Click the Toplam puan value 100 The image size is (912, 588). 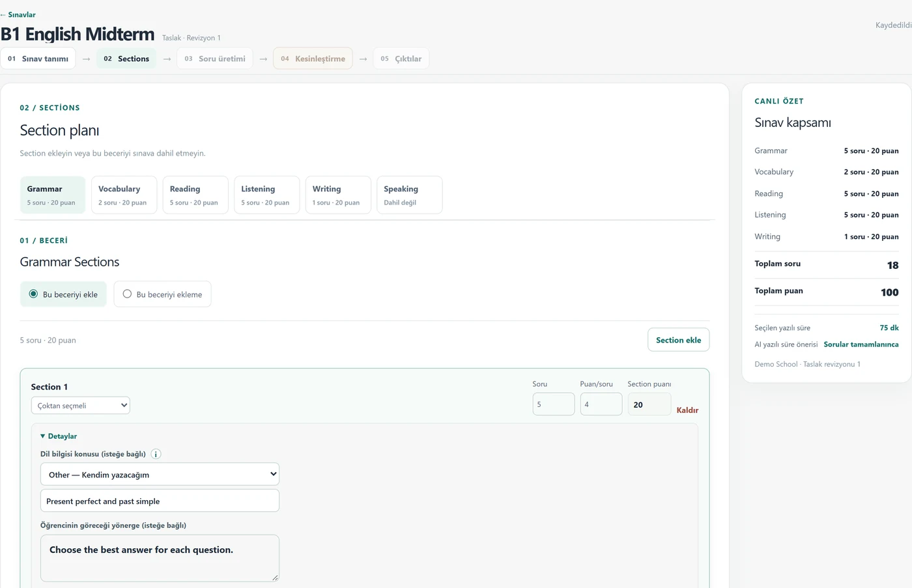point(890,292)
